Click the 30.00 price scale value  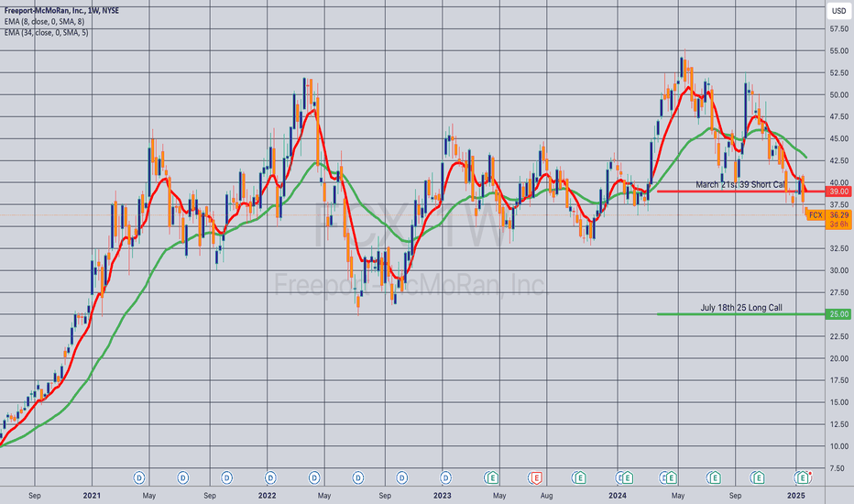click(x=838, y=270)
